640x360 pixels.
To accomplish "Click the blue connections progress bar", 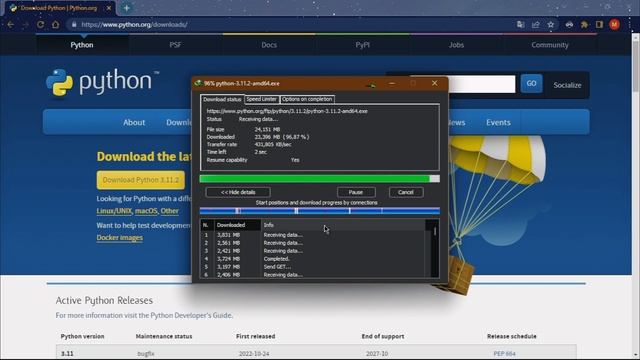I will coord(320,211).
